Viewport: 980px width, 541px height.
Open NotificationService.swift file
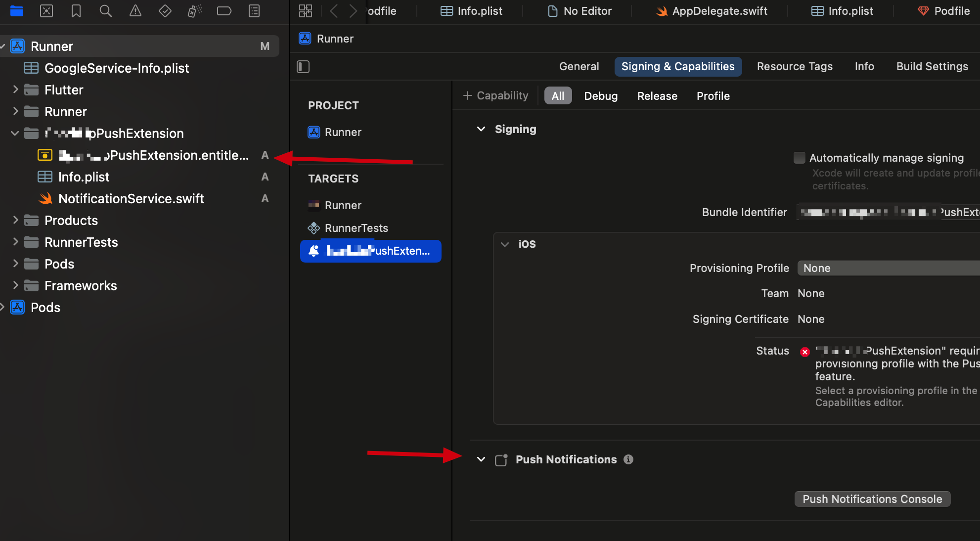coord(131,199)
